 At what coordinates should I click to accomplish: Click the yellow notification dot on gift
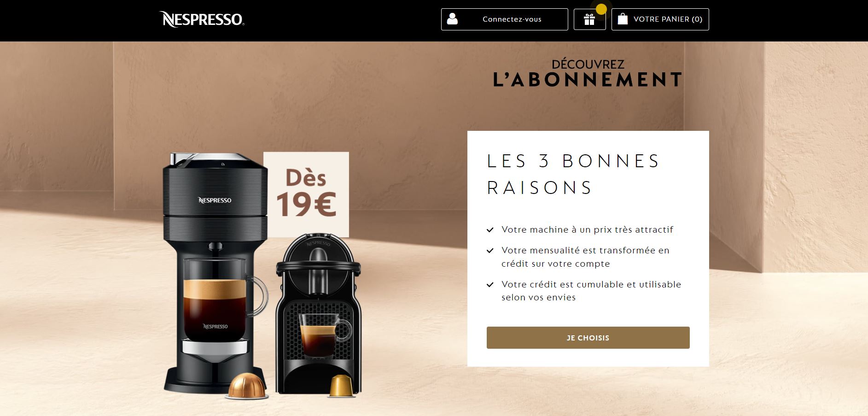click(x=601, y=9)
